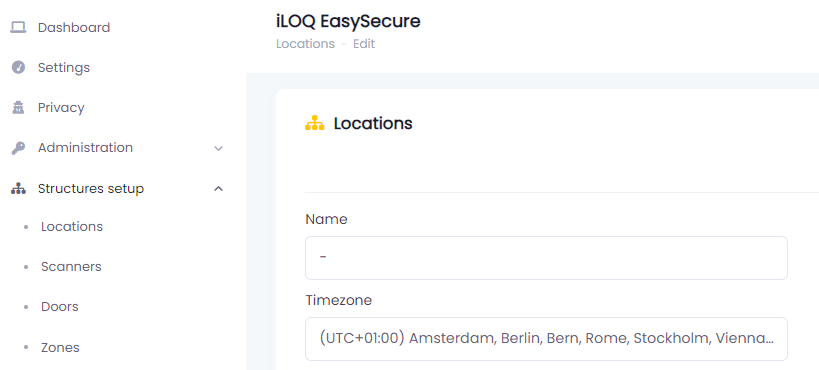Open the Dashboard menu item
This screenshot has width=819, height=370.
74,27
